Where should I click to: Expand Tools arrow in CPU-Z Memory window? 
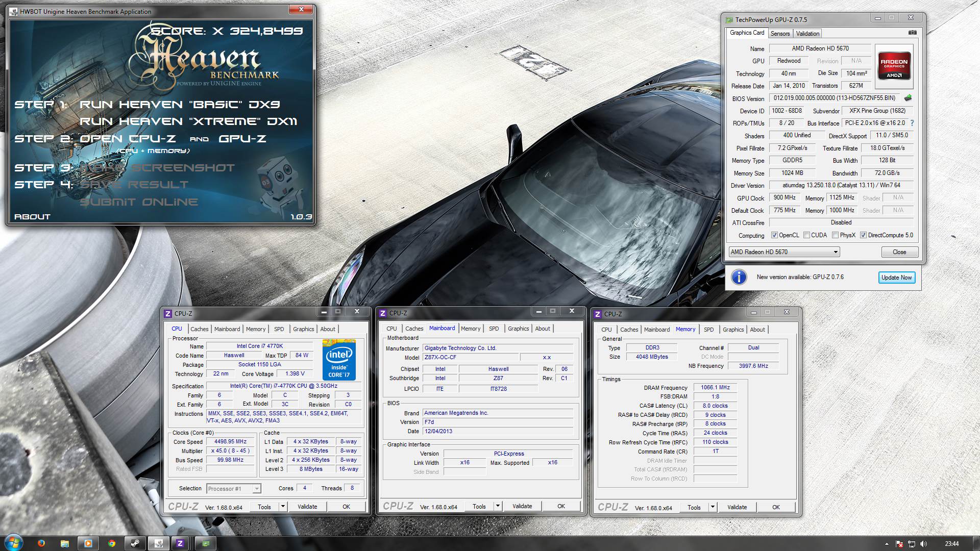(x=713, y=507)
